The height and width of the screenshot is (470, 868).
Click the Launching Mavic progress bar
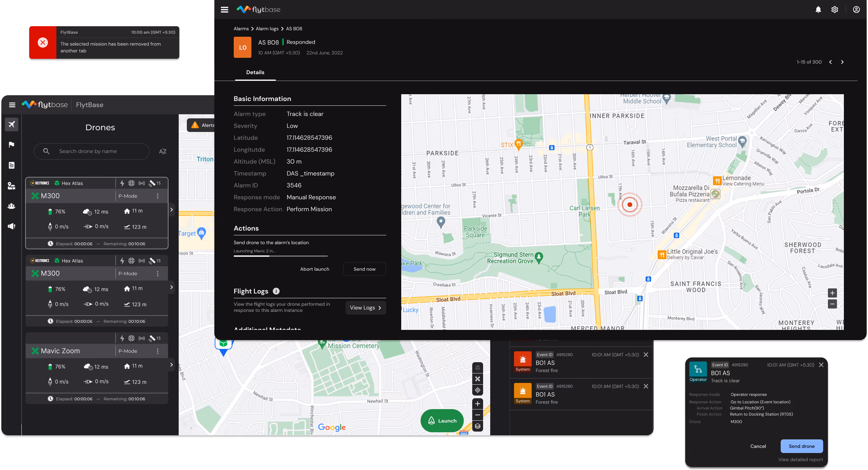click(281, 256)
